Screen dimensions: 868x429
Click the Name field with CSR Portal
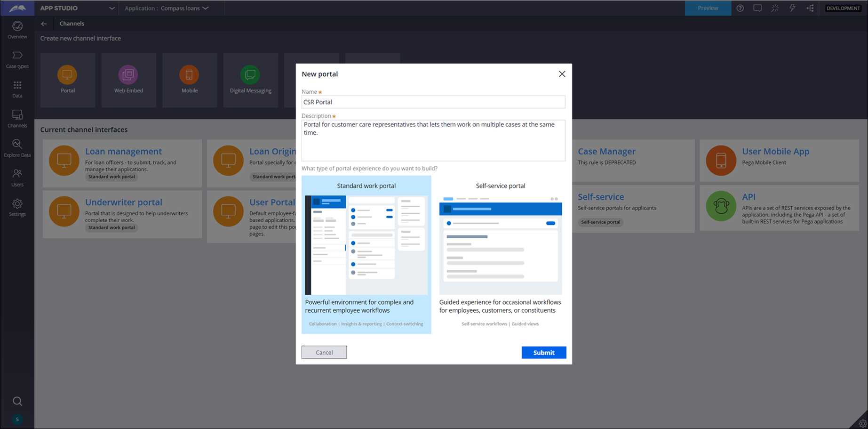coord(433,102)
